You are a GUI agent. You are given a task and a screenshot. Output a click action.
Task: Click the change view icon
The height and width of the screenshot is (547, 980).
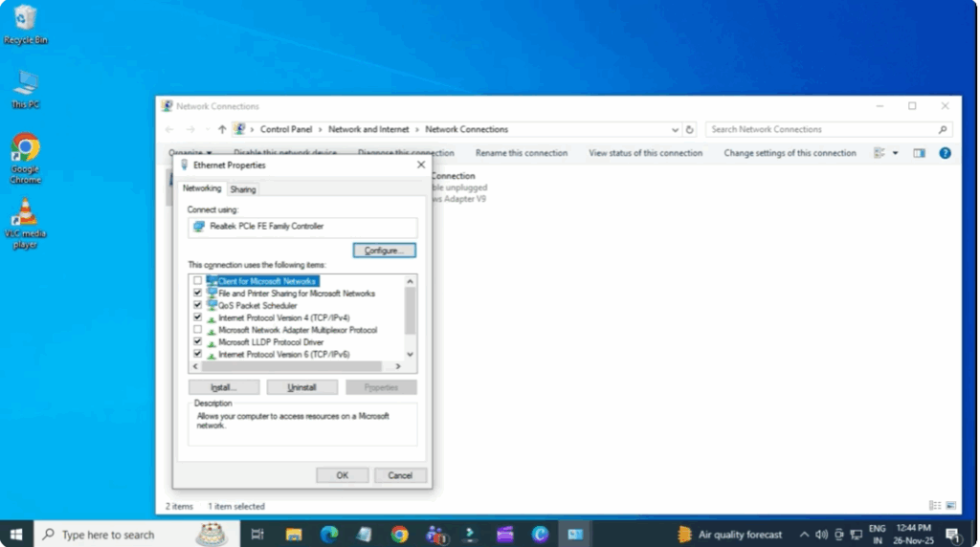click(880, 153)
